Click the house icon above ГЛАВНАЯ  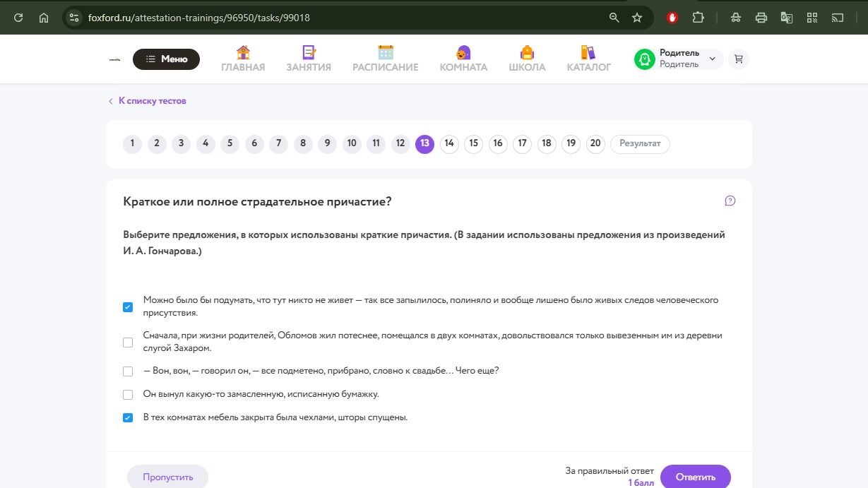coord(243,52)
